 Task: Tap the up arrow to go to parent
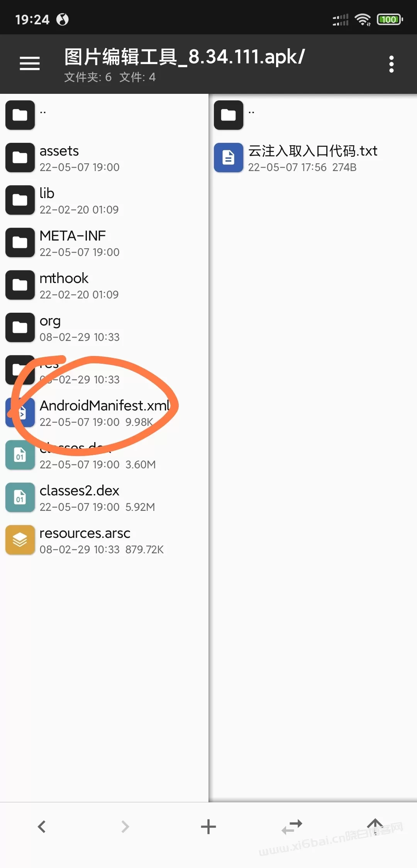(x=375, y=826)
